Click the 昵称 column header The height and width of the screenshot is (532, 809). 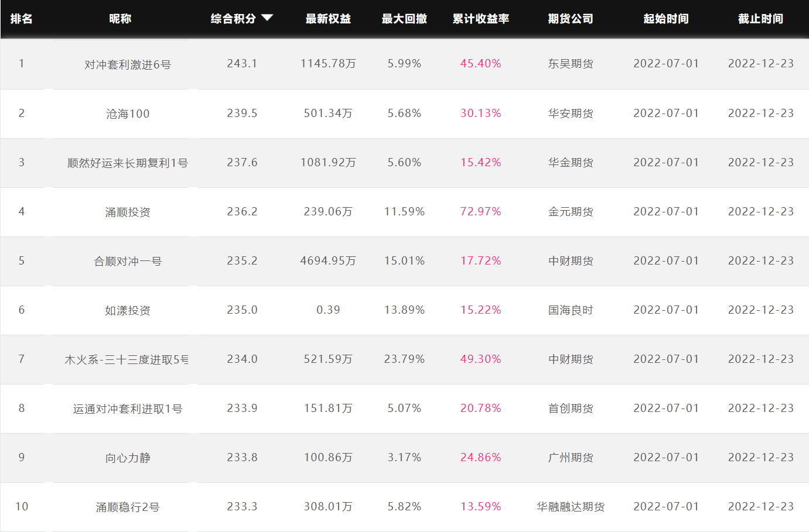pyautogui.click(x=120, y=19)
